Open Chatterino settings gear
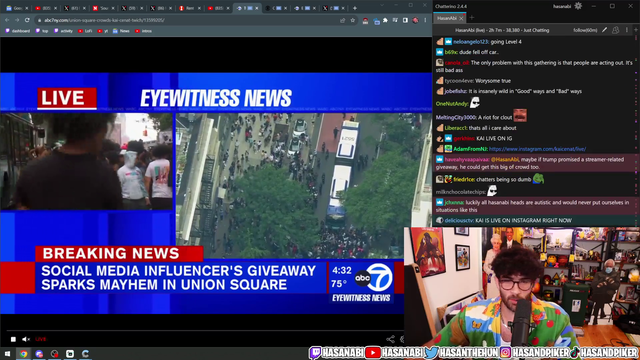The height and width of the screenshot is (360, 640). [578, 6]
